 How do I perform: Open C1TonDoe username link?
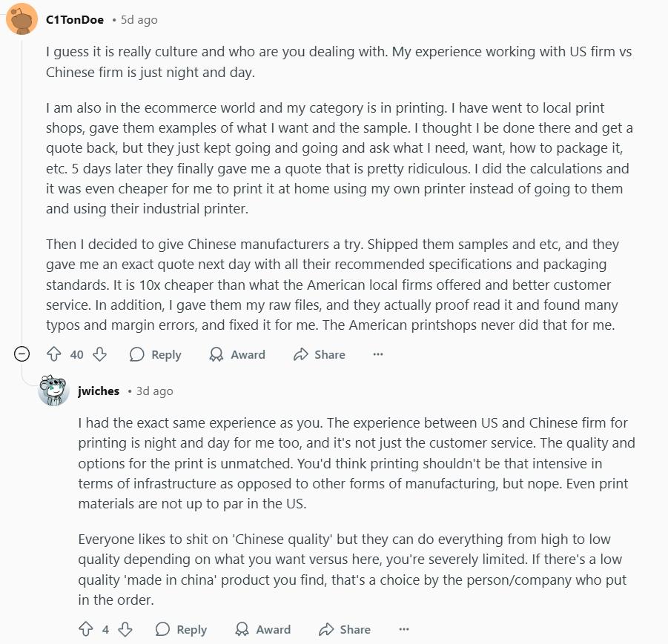75,20
